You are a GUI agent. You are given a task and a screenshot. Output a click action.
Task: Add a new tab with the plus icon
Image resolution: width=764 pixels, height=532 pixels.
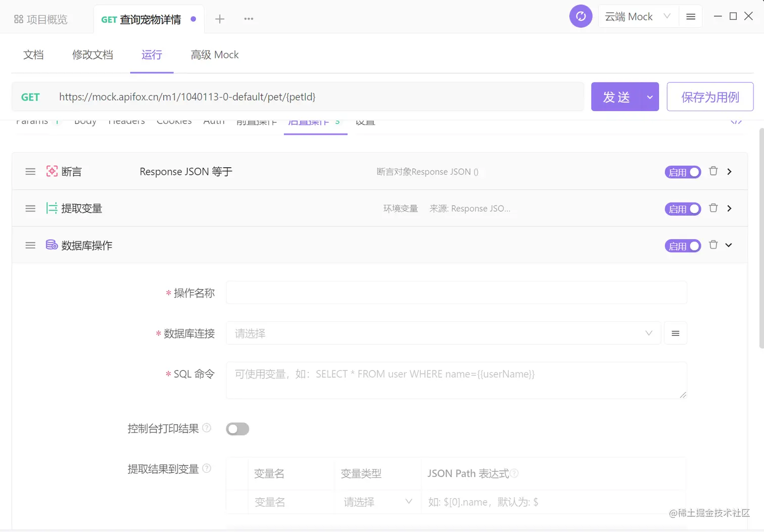pos(220,19)
